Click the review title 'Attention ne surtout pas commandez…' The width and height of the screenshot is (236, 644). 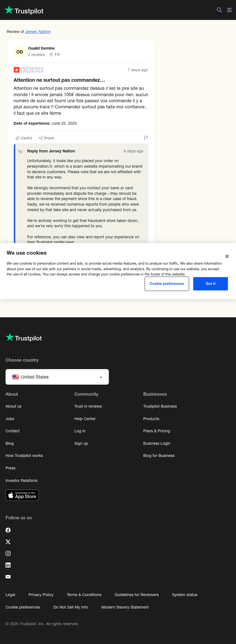tap(59, 80)
